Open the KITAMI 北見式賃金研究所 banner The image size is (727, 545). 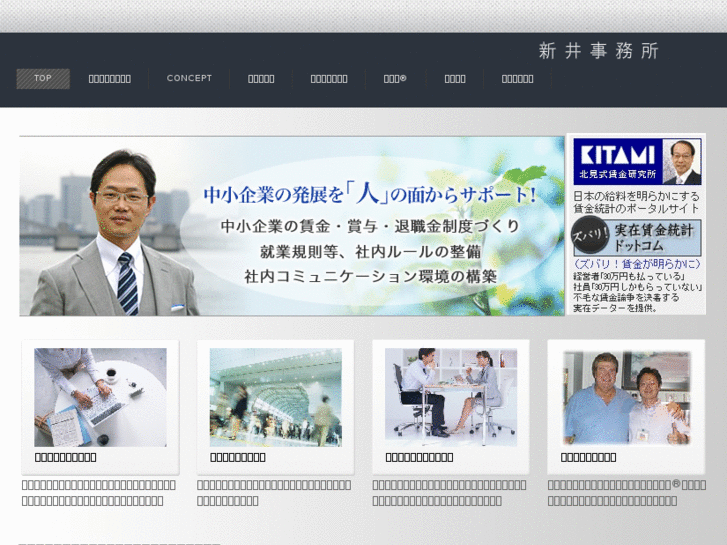637,161
